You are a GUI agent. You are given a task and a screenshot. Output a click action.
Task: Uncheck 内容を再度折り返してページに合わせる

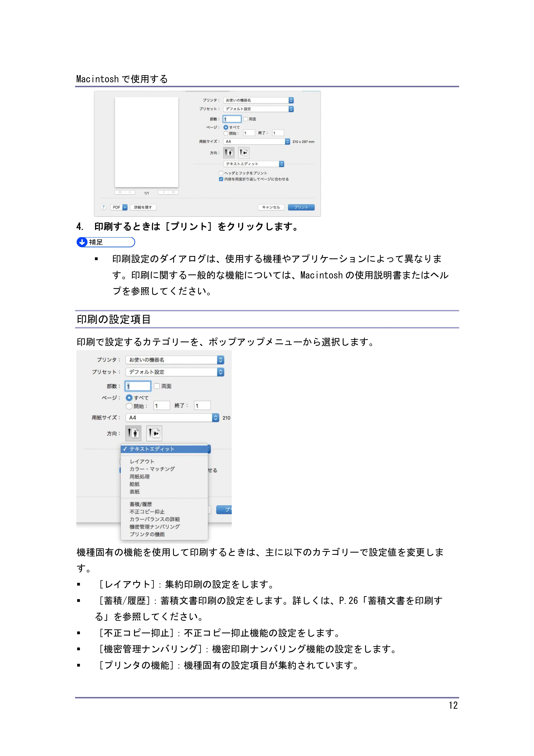221,179
